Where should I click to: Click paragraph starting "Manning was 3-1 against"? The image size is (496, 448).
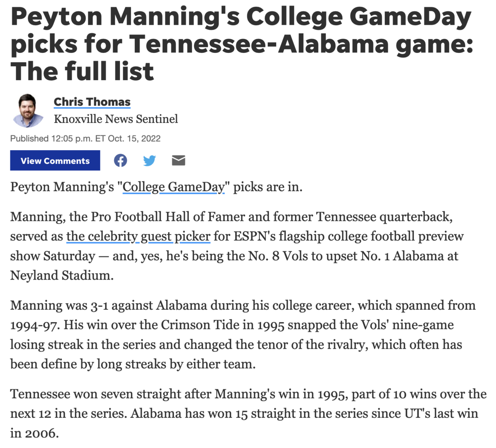point(243,335)
